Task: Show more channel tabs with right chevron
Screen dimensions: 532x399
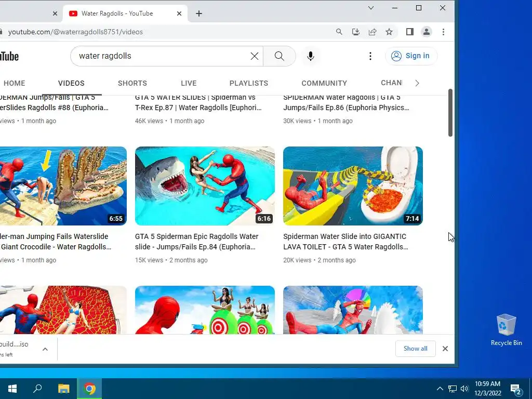Action: pos(417,83)
